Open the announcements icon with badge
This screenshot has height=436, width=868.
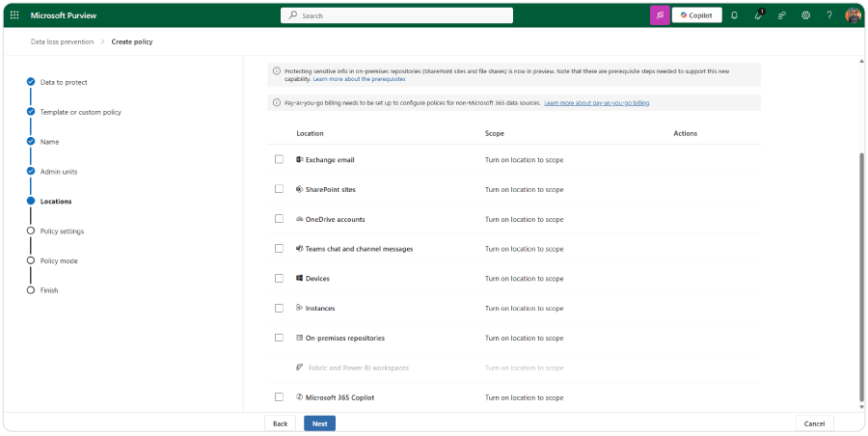pyautogui.click(x=759, y=15)
